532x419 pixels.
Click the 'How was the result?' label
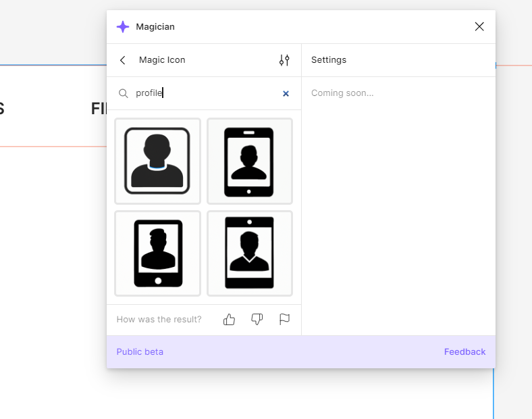point(159,319)
